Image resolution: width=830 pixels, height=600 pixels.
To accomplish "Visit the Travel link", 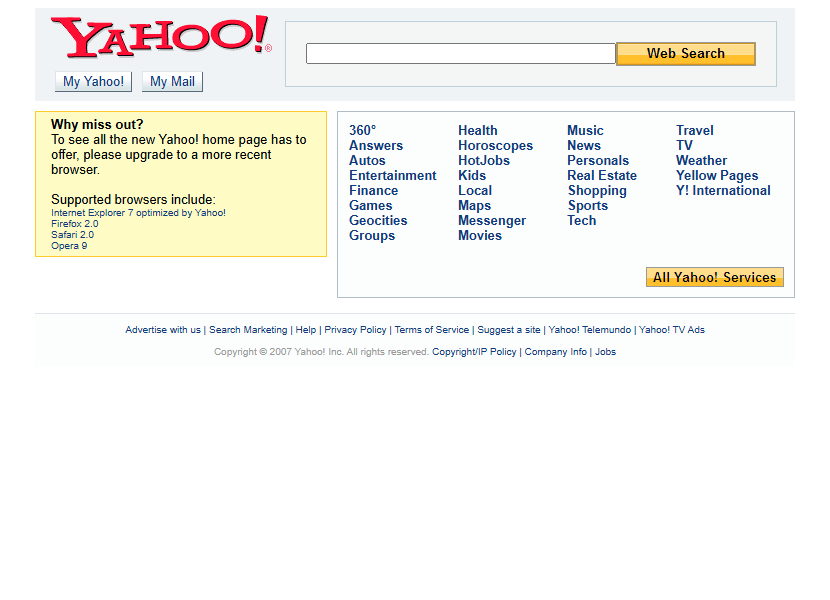I will (695, 130).
